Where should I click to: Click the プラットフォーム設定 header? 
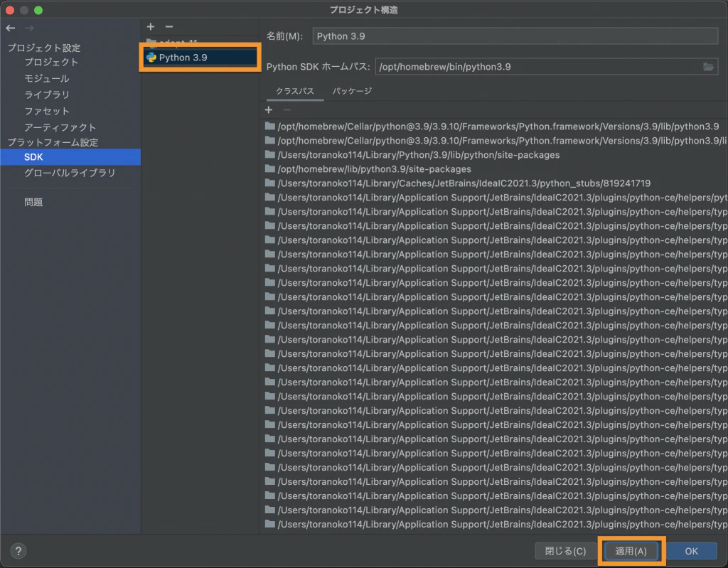pyautogui.click(x=53, y=142)
